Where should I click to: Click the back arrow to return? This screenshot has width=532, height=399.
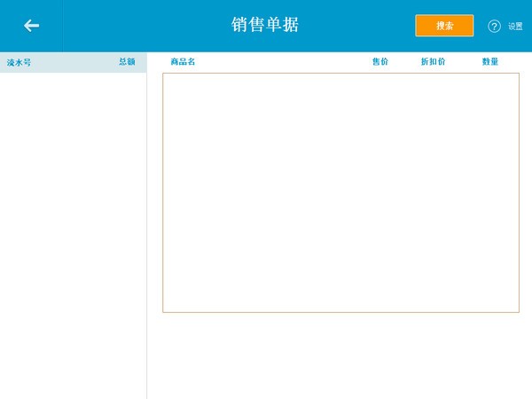31,26
